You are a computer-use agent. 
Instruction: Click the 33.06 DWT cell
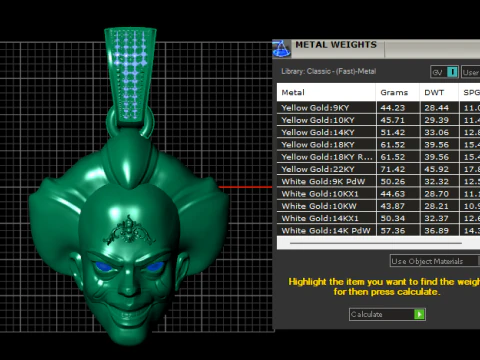click(439, 132)
